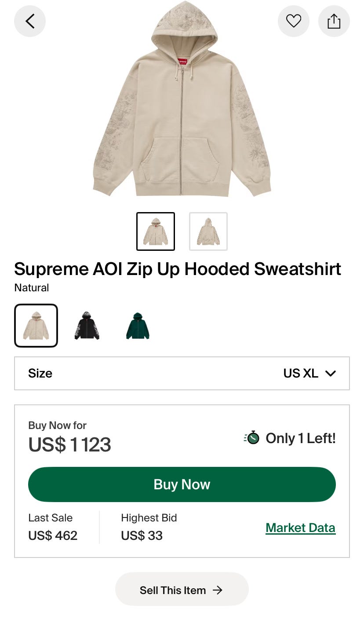Open the share icon at top right
364x620 pixels.
click(334, 21)
